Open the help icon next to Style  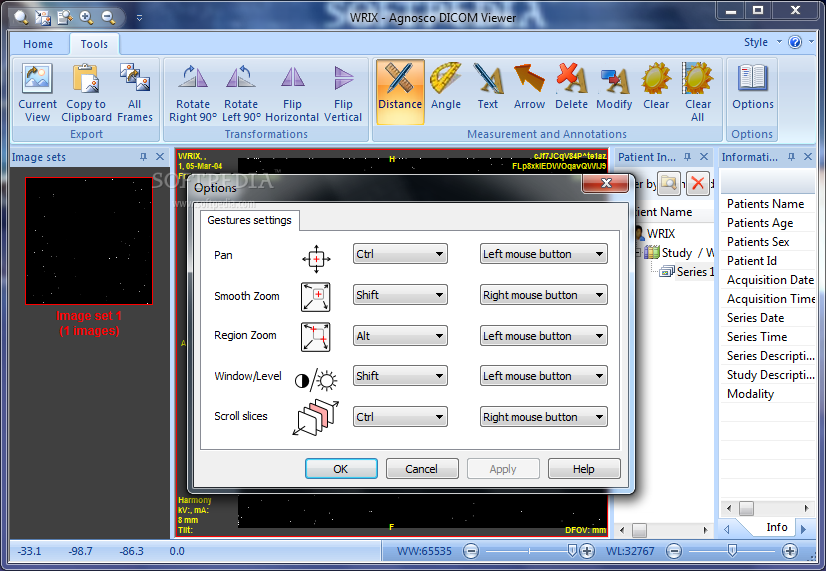[794, 42]
